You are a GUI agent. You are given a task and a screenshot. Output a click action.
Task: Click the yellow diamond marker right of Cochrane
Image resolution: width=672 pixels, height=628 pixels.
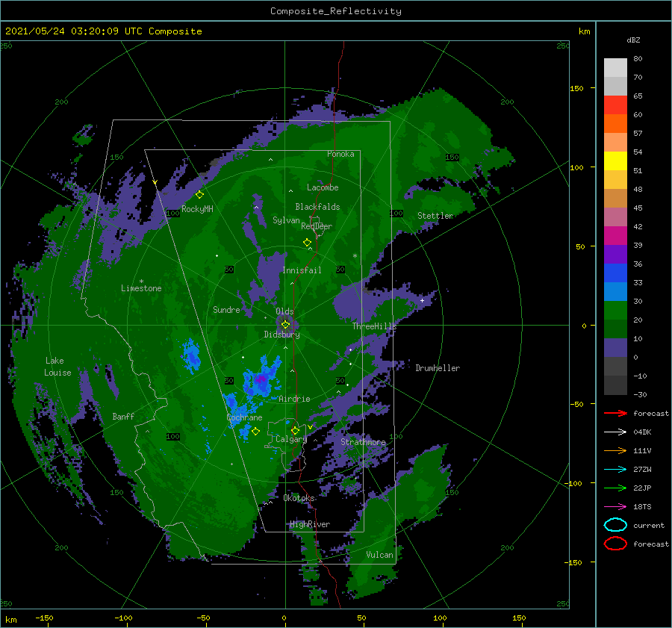tap(255, 432)
